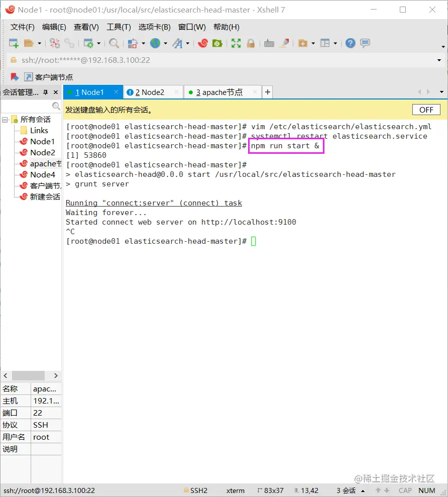This screenshot has width=448, height=497.
Task: Open the 查看(V) menu
Action: click(x=86, y=27)
